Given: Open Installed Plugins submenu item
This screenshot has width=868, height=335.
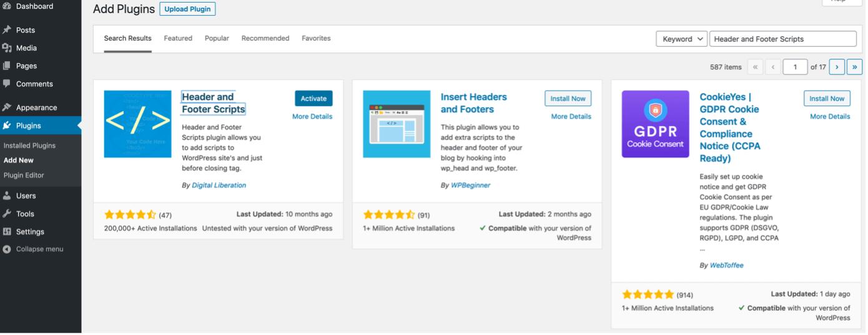Looking at the screenshot, I should click(29, 145).
